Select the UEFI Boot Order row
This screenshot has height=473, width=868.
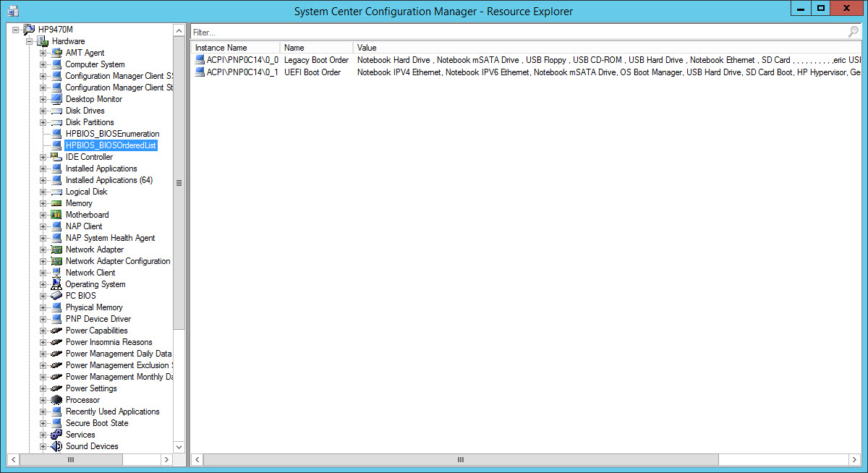312,72
